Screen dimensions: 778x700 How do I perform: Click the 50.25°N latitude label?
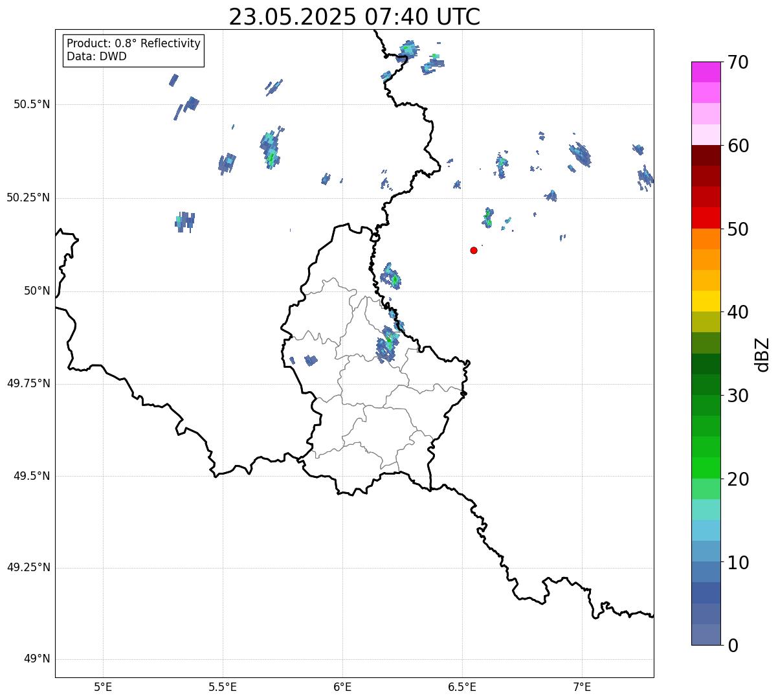click(28, 198)
